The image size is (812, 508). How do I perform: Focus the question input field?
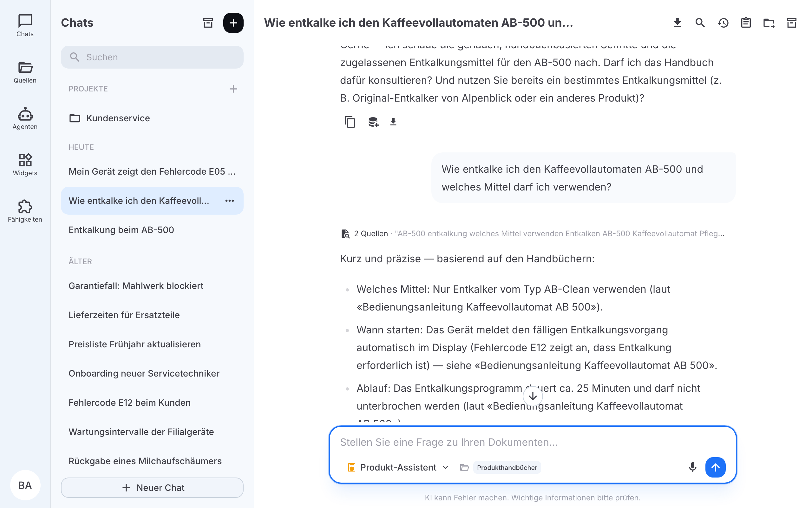tap(533, 442)
